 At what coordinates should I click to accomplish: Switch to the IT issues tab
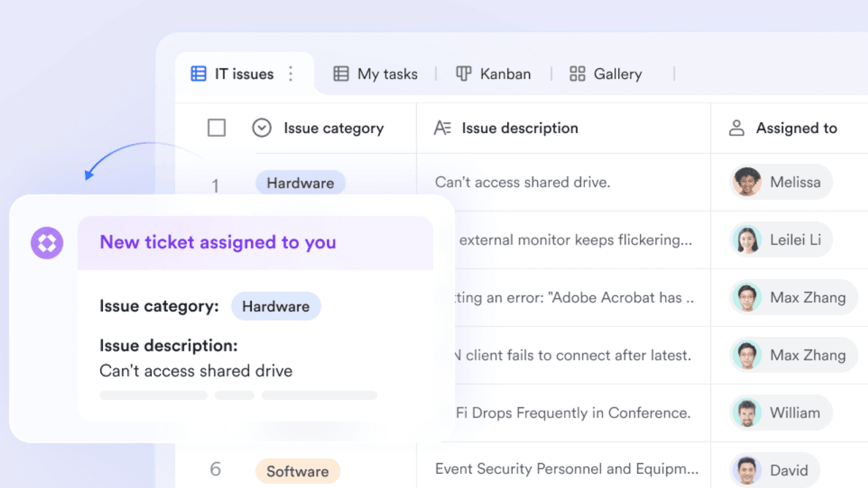pyautogui.click(x=244, y=74)
